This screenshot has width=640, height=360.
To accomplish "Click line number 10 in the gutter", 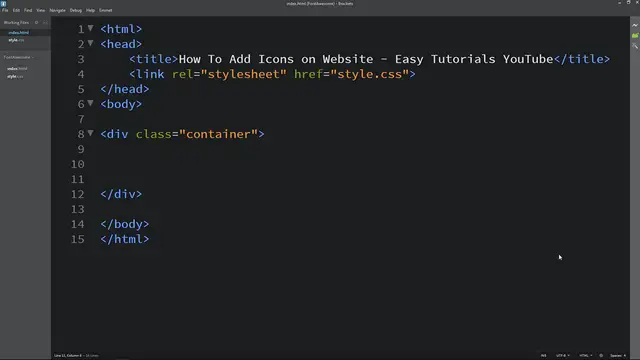I will [77, 164].
